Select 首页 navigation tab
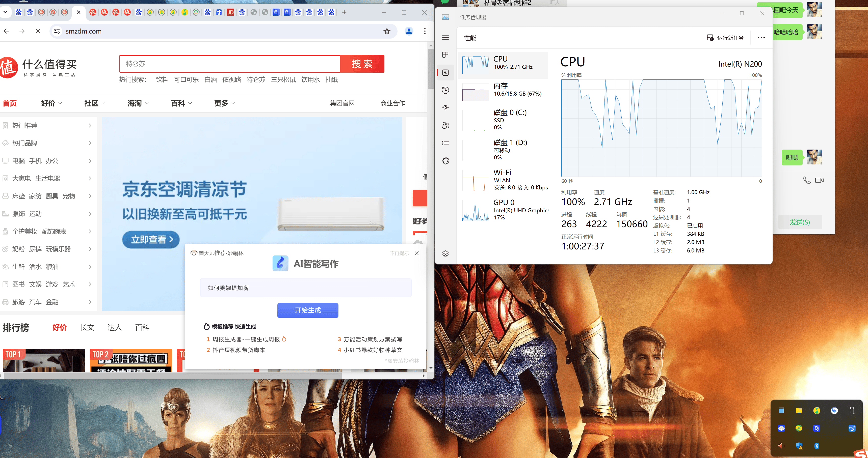This screenshot has width=868, height=458. (x=10, y=103)
